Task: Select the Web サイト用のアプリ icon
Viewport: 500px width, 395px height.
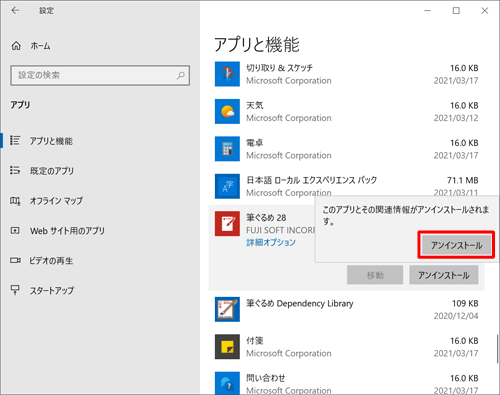Action: (15, 230)
